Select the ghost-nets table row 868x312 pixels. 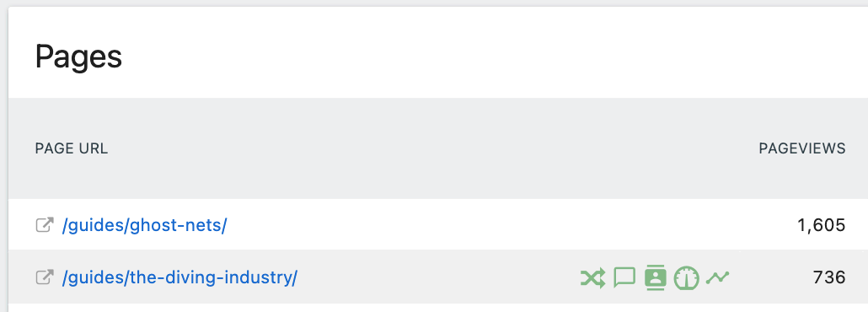(x=438, y=224)
